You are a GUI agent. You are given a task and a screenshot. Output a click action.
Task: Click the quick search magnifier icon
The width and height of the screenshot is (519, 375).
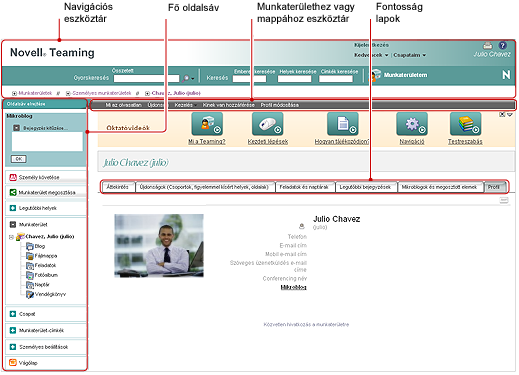tap(186, 78)
